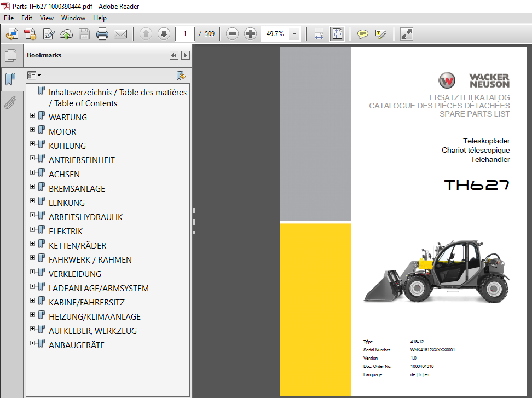The width and height of the screenshot is (532, 398).
Task: Open the zoom percentage dropdown arrow
Action: (294, 34)
